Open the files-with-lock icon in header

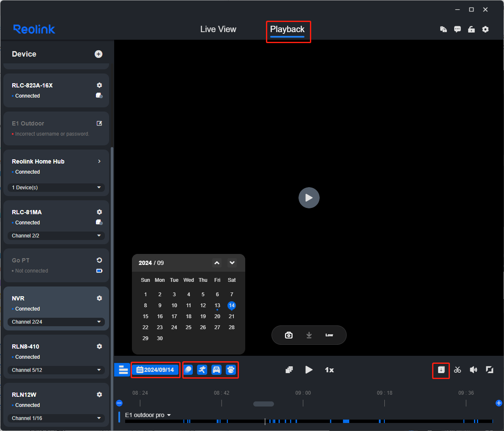click(x=443, y=29)
